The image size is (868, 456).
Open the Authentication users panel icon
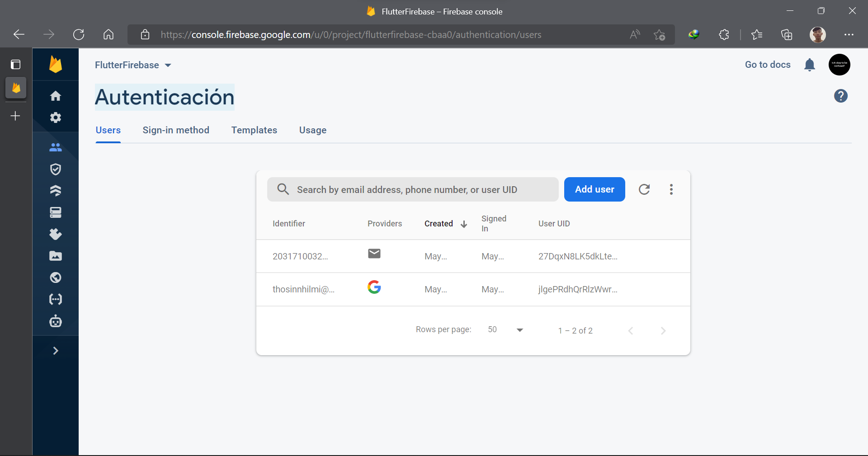click(x=55, y=147)
